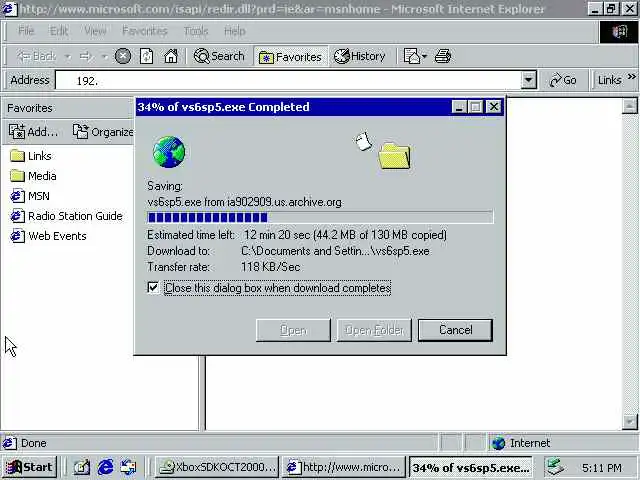Click the network tray icon
Screen dimensions: 640x480
click(555, 467)
